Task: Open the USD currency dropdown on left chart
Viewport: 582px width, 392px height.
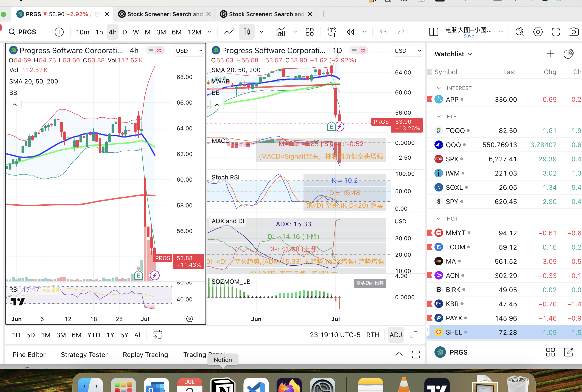Action: click(189, 51)
